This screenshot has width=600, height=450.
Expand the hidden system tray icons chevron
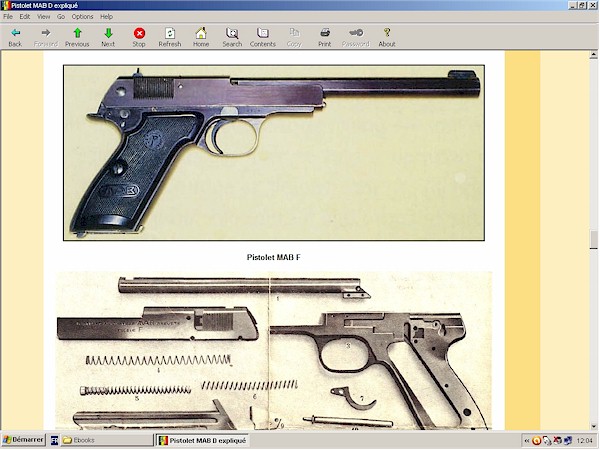click(x=527, y=441)
